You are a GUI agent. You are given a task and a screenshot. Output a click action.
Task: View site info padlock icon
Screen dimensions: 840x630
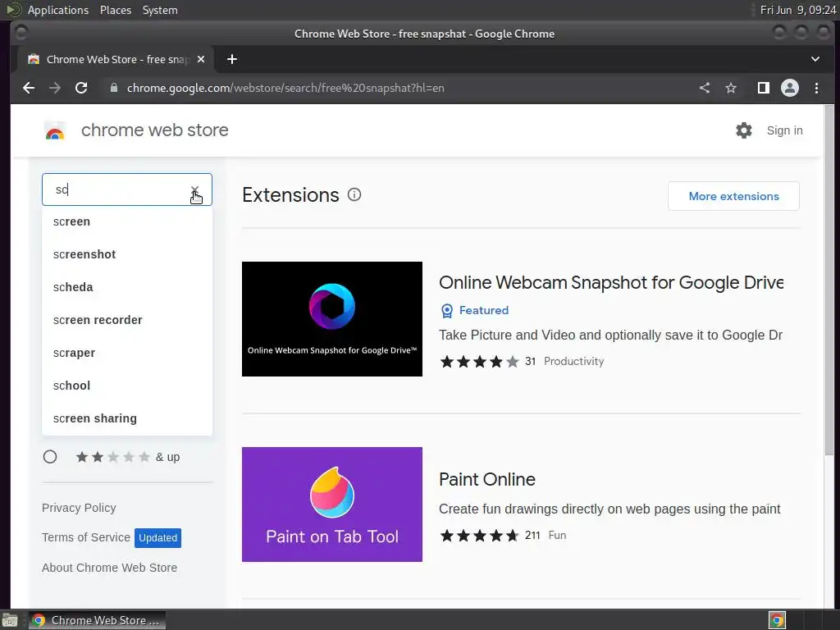click(x=113, y=88)
